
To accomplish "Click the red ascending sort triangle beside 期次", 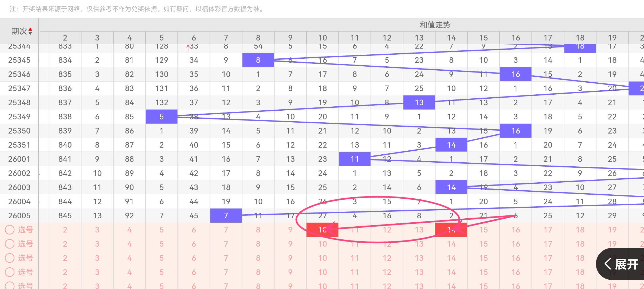I will tap(30, 29).
